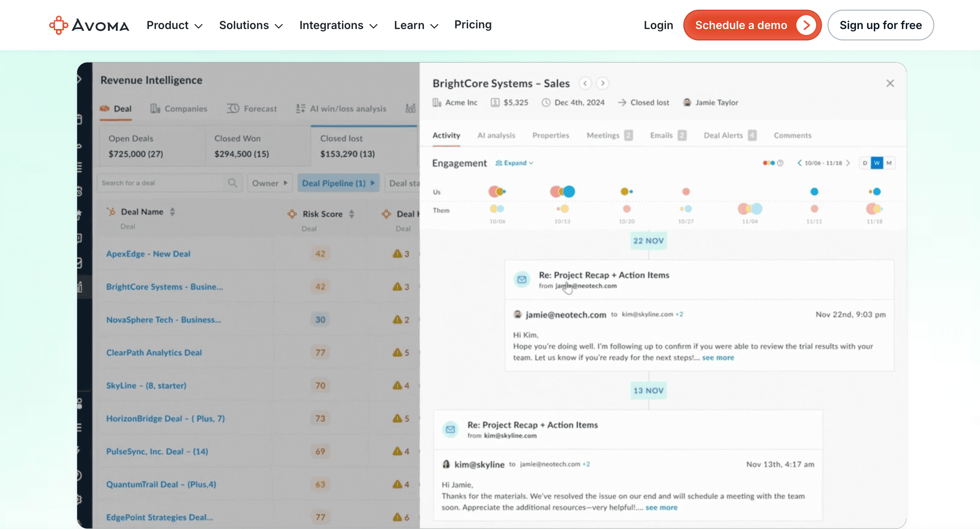Click the email icon on Nov 22 message

(x=521, y=280)
